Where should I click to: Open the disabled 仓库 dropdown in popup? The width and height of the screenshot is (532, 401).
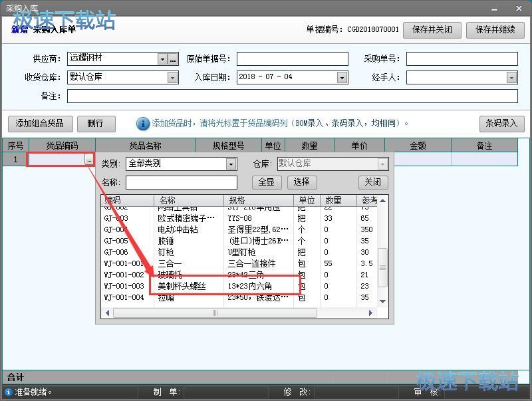click(x=382, y=164)
